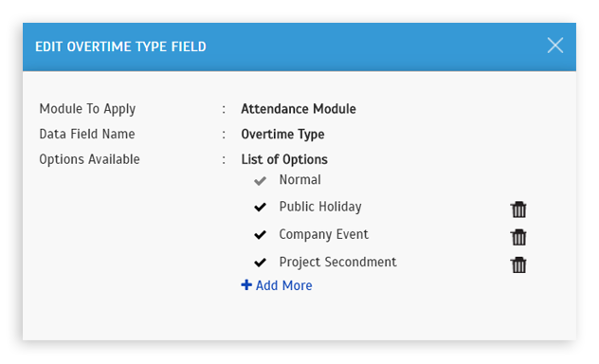Click the Module To Apply label
The image size is (599, 364).
(87, 109)
